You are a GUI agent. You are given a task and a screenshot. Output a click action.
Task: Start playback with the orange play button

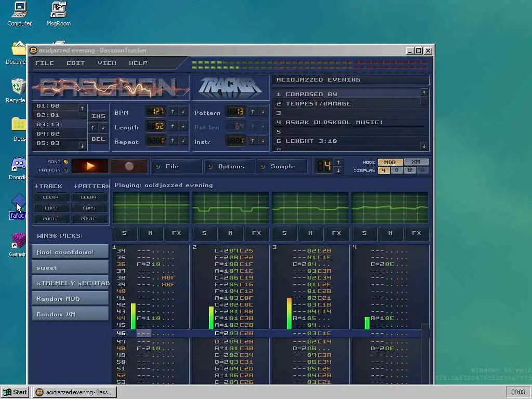pyautogui.click(x=90, y=166)
